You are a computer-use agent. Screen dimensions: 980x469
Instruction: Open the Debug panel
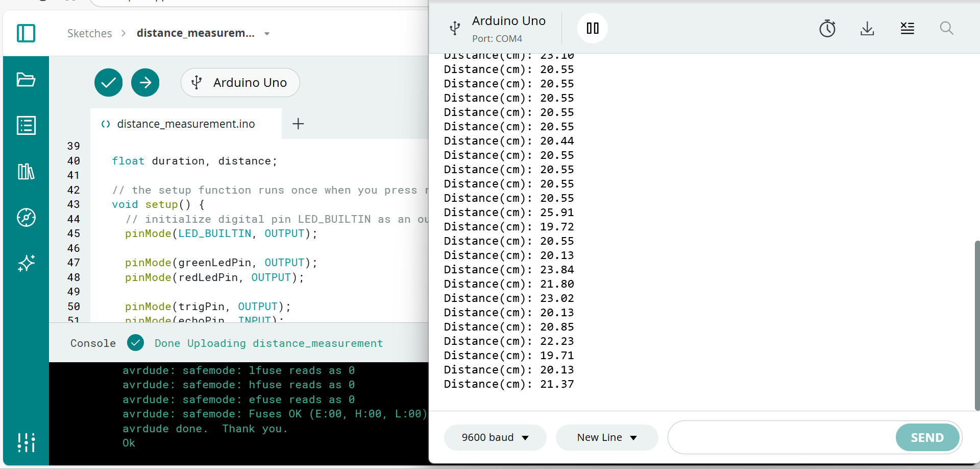(26, 217)
